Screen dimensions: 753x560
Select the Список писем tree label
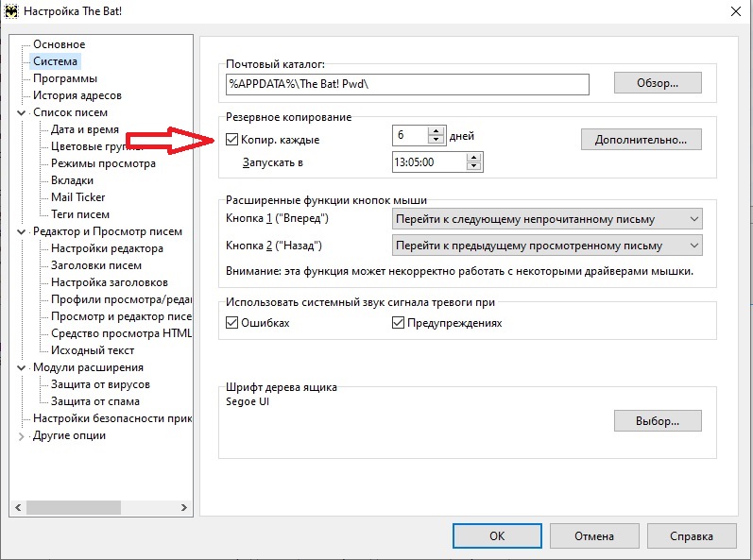pos(70,112)
